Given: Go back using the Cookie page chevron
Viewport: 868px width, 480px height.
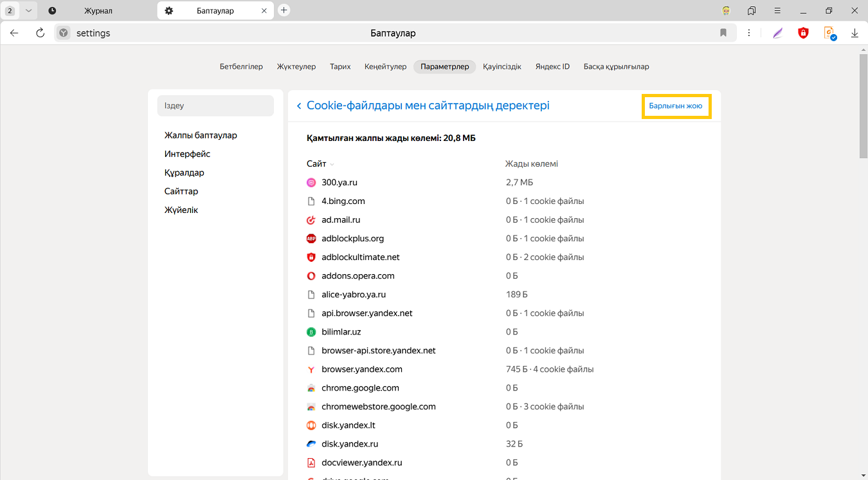Looking at the screenshot, I should tap(299, 106).
